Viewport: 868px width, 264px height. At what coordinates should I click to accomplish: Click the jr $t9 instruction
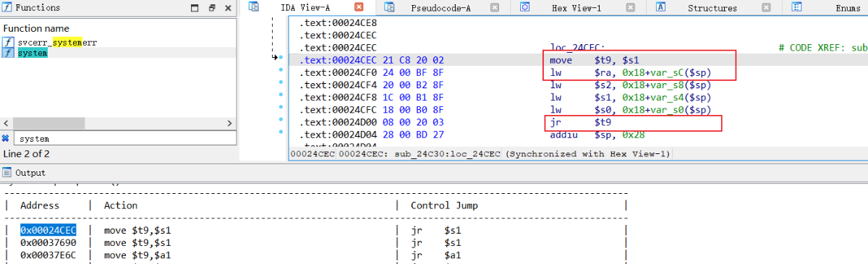[x=581, y=122]
